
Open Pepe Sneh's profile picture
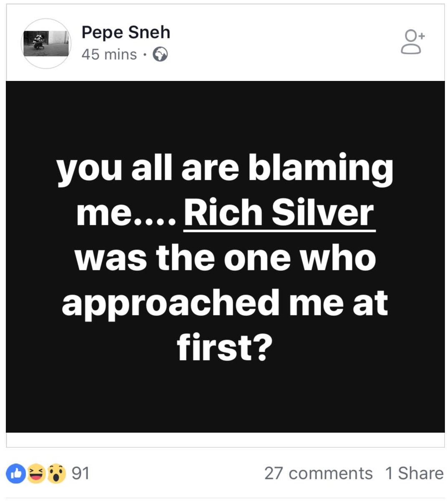pyautogui.click(x=46, y=43)
